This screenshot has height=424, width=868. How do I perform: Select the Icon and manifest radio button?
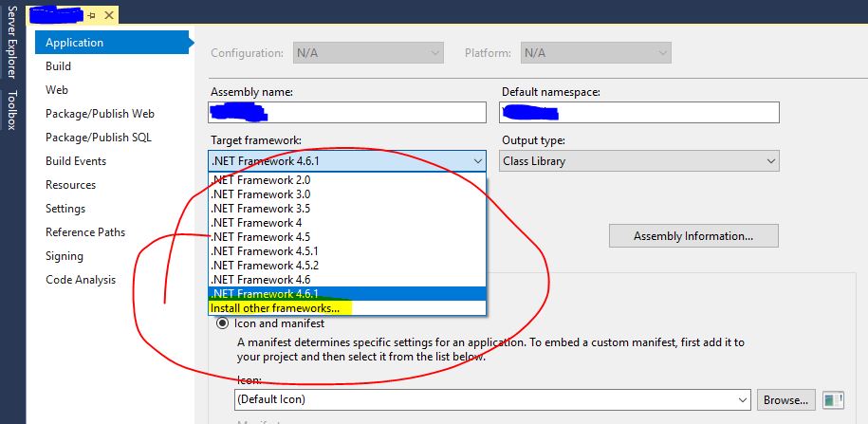click(223, 323)
